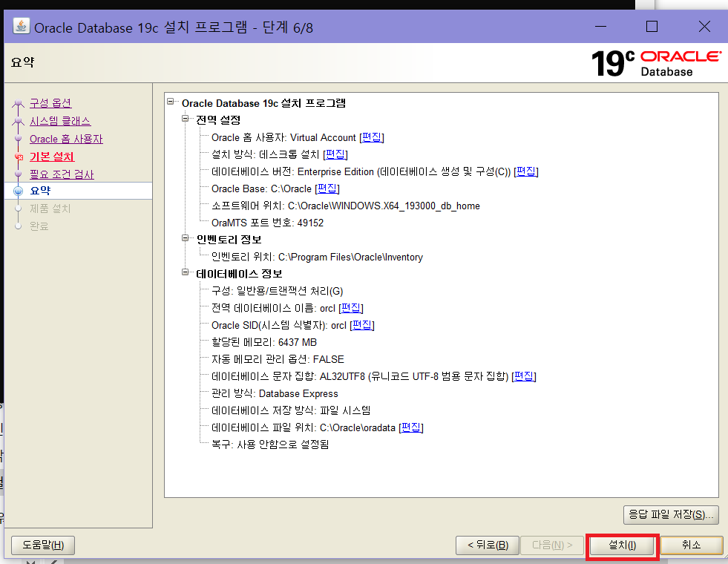This screenshot has width=728, height=564.
Task: Edit the 전역 데이터베이스 이름 orcl
Action: click(351, 308)
